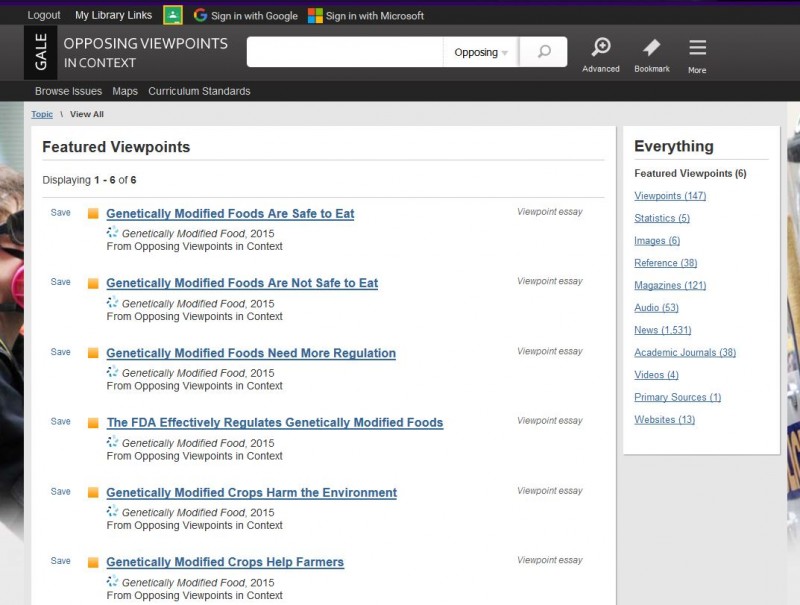The width and height of the screenshot is (800, 605).
Task: Click the source icon under 'FDA Effectively Regulates'
Action: pos(112,442)
